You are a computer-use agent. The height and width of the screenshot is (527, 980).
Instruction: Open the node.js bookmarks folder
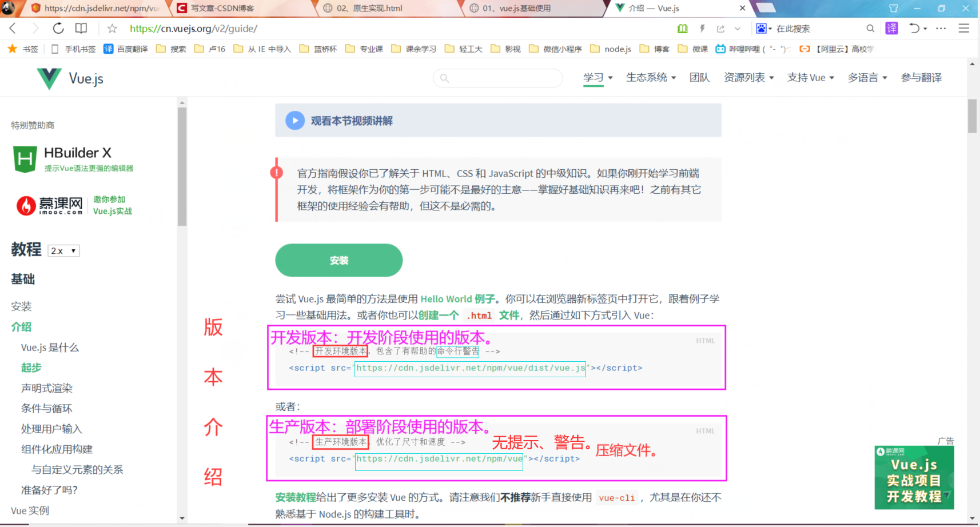611,49
